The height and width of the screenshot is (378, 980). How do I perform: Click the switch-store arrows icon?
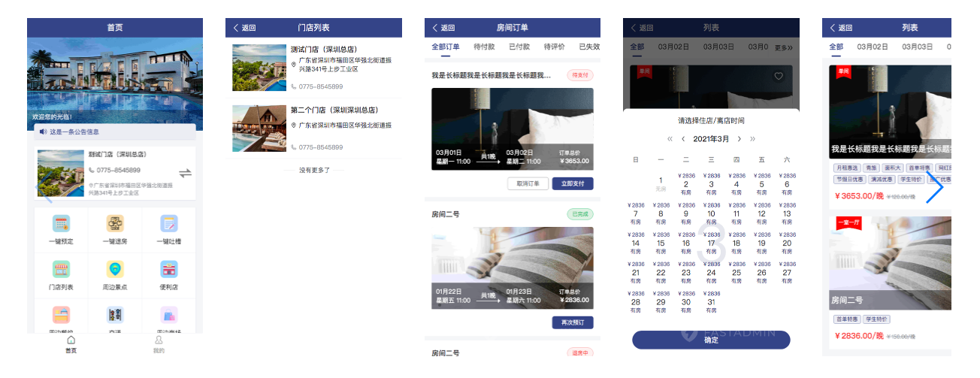tap(185, 173)
